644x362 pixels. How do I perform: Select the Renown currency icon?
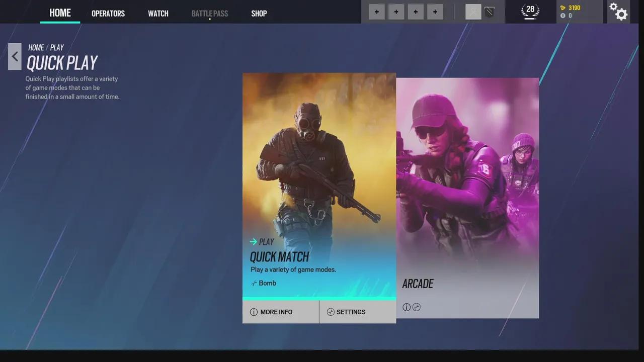click(562, 15)
